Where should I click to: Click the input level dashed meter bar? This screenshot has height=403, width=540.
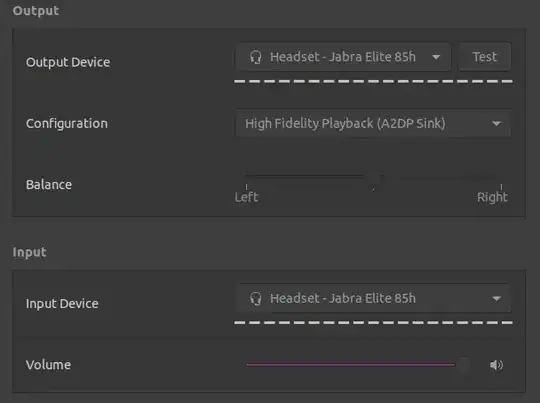pos(373,323)
